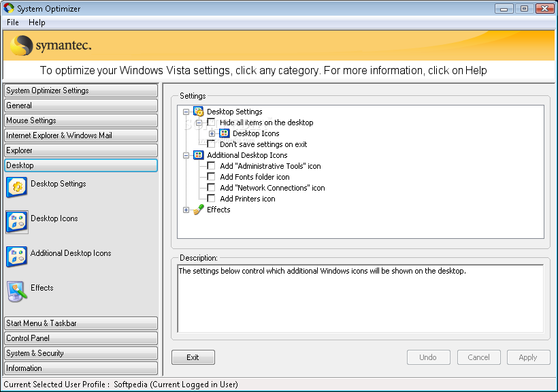Open Desktop Icons sidebar icon
558x392 pixels.
tap(17, 221)
